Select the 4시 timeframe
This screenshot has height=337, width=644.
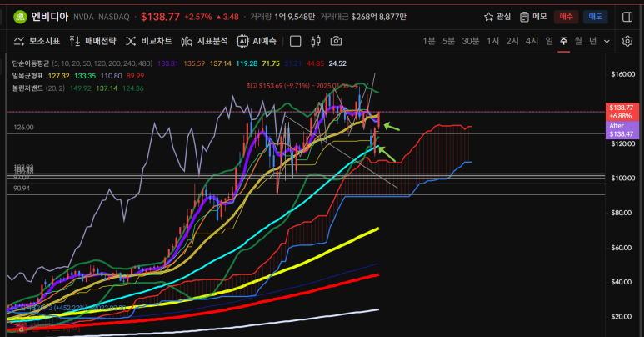click(532, 41)
